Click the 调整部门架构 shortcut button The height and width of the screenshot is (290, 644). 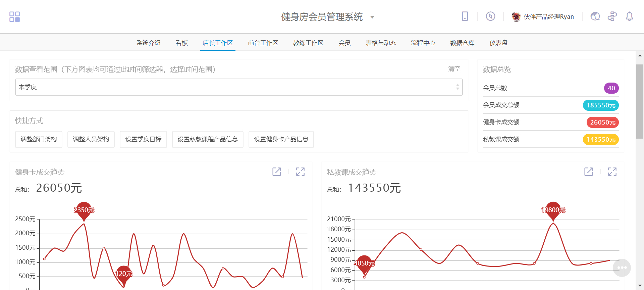(x=39, y=139)
